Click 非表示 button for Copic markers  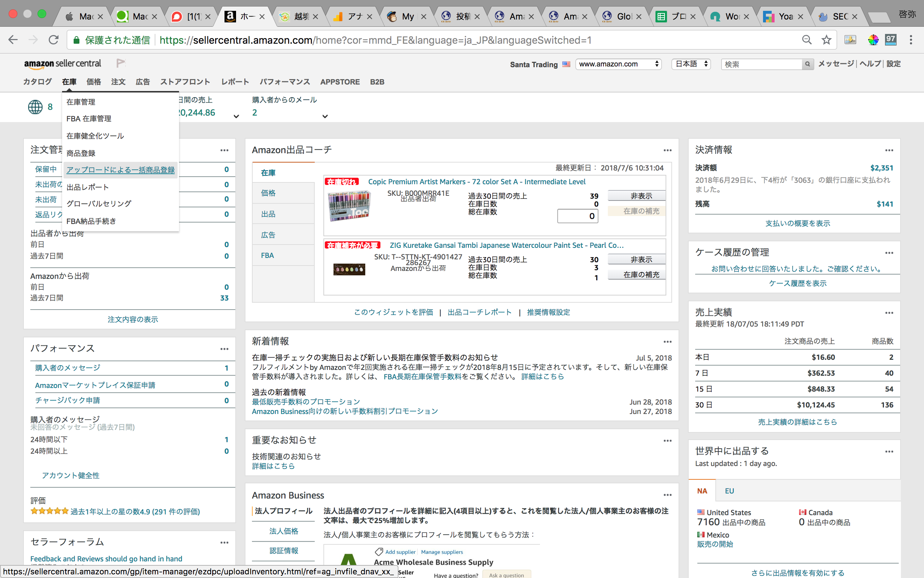tap(636, 196)
